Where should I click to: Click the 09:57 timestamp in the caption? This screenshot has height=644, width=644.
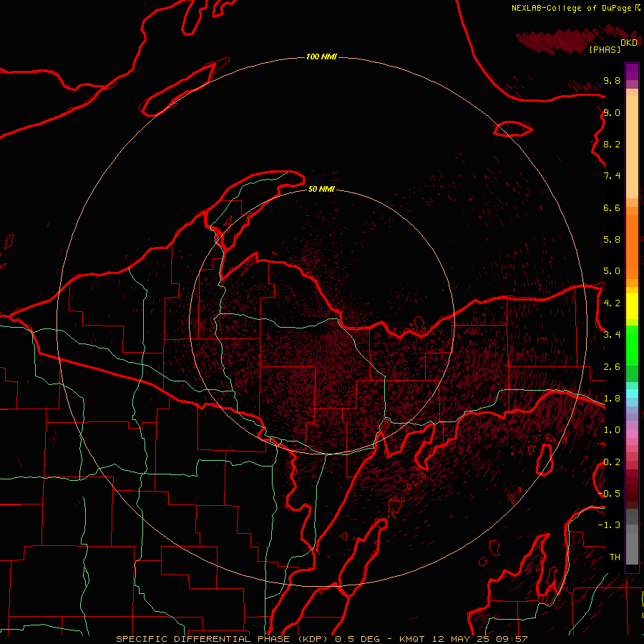click(514, 639)
